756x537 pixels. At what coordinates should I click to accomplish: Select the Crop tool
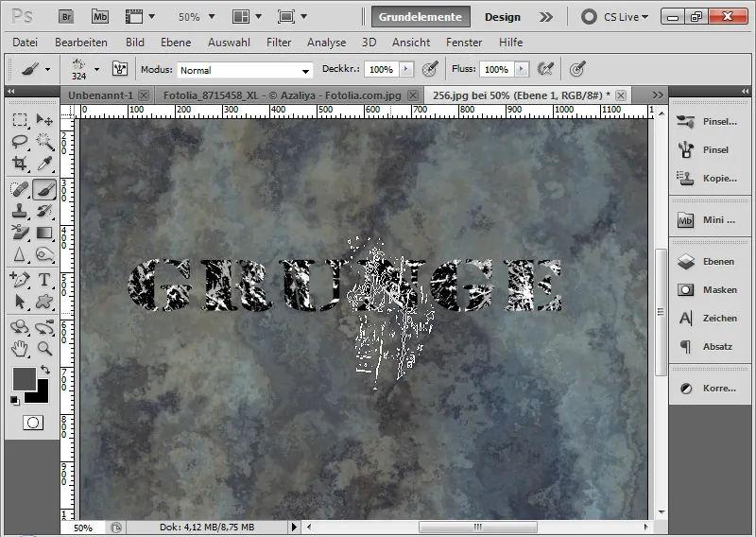point(20,164)
